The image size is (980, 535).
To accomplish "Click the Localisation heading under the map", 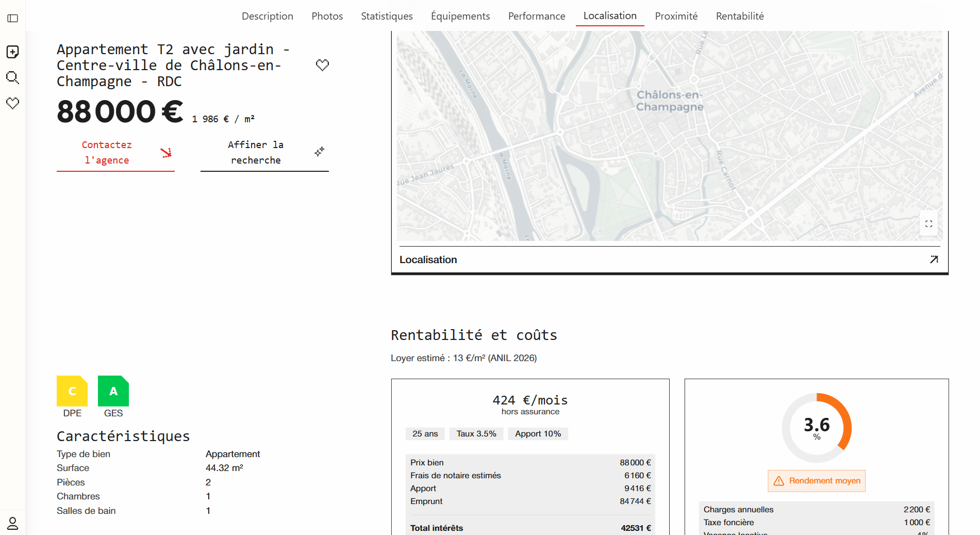I will [428, 260].
